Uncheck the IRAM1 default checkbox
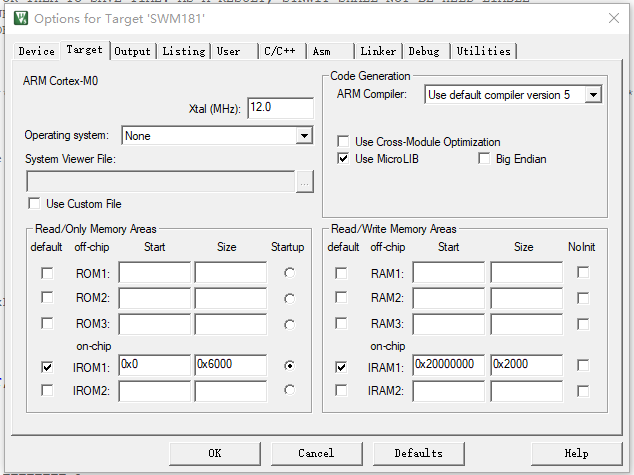This screenshot has height=475, width=634. (x=341, y=367)
